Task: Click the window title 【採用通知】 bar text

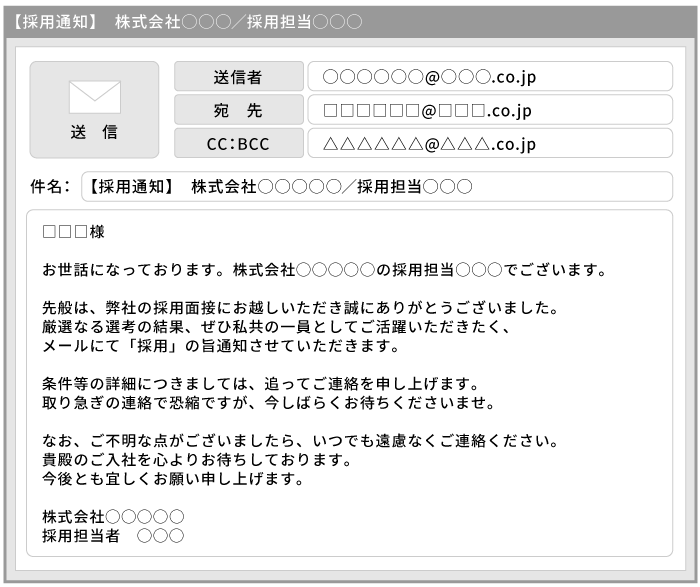Action: [187, 21]
